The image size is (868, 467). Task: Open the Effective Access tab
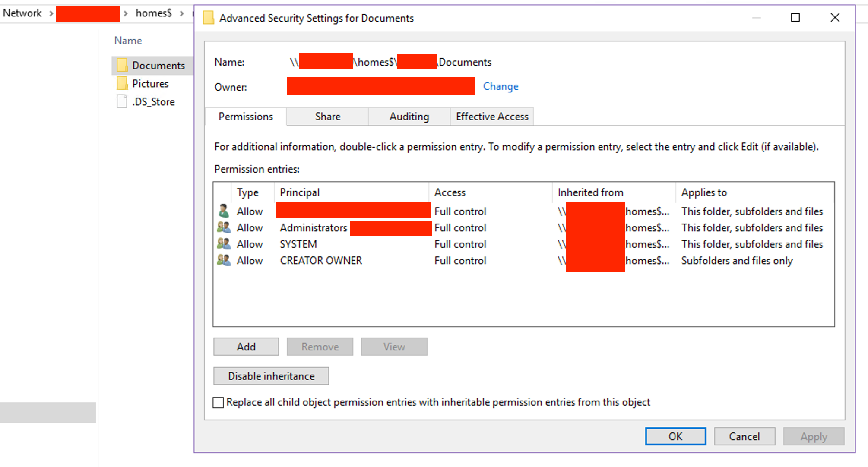point(492,117)
